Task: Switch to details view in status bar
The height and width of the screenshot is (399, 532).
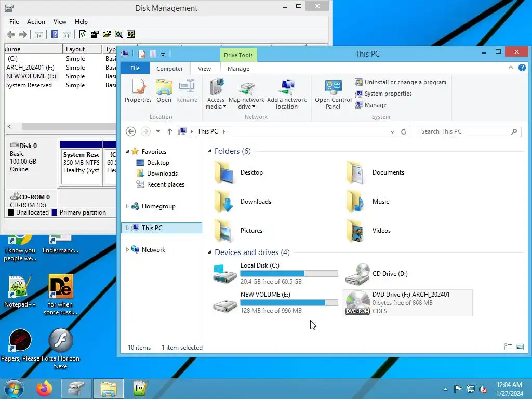Action: (x=508, y=347)
